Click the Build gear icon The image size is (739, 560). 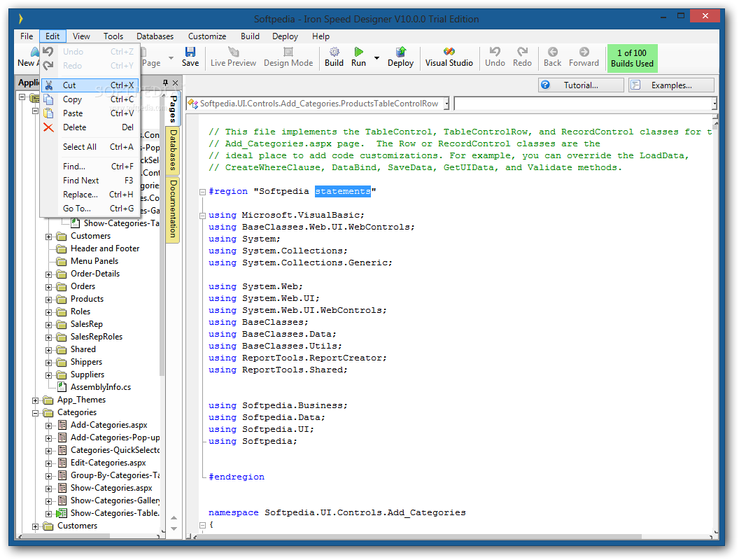tap(334, 52)
